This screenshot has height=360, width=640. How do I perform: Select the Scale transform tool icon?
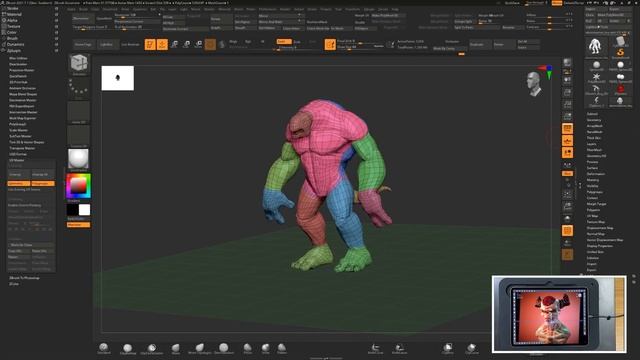click(186, 44)
